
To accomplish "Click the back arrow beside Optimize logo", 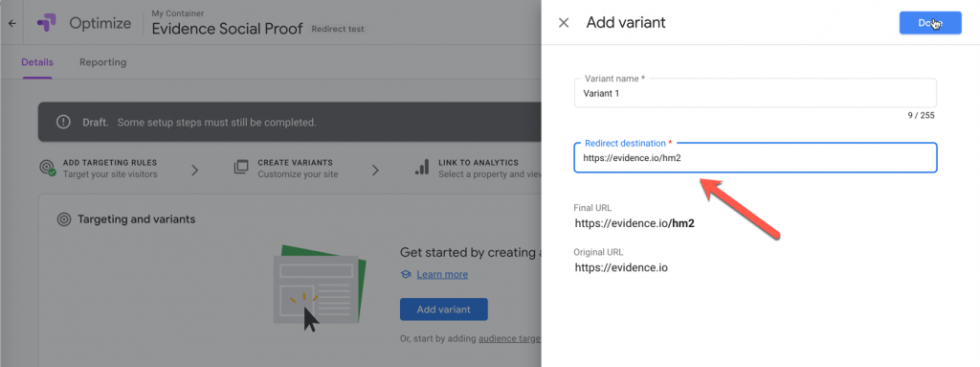I will coord(11,24).
